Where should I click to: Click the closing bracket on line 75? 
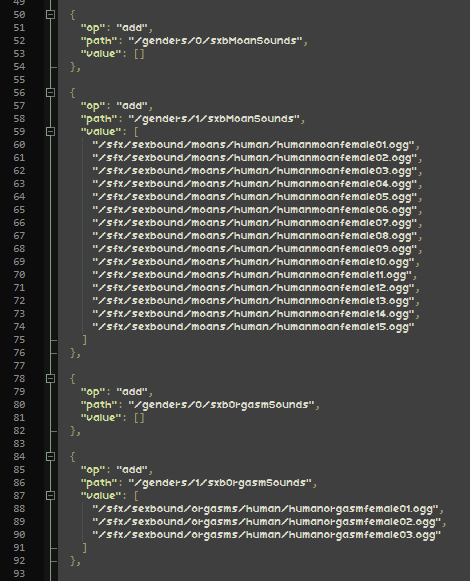(x=85, y=340)
